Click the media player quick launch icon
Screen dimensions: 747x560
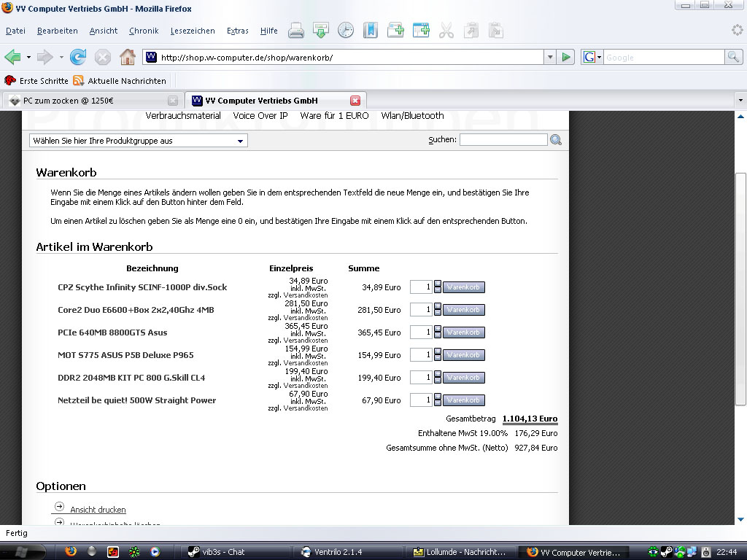[x=155, y=552]
